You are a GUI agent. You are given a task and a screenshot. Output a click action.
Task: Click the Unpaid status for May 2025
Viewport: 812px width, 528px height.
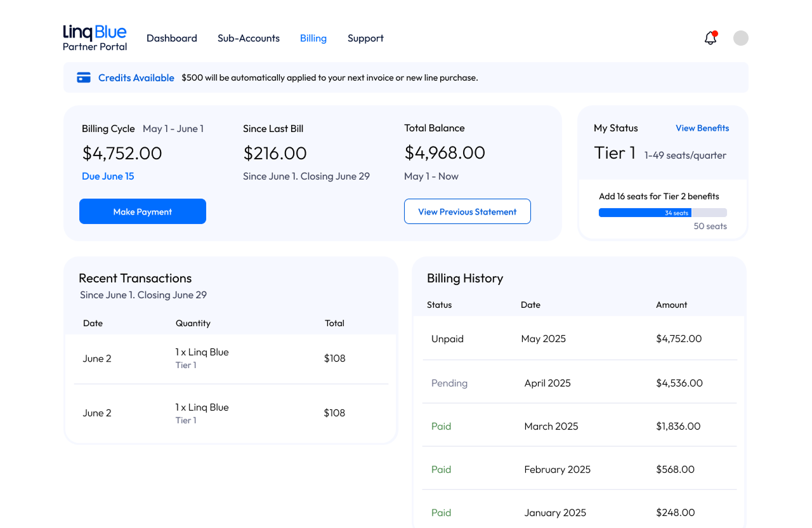click(447, 339)
